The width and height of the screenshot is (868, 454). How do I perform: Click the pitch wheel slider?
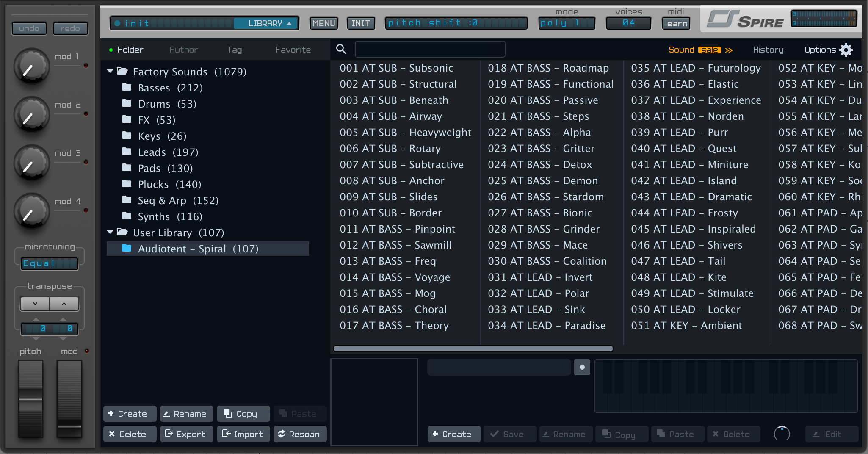30,399
